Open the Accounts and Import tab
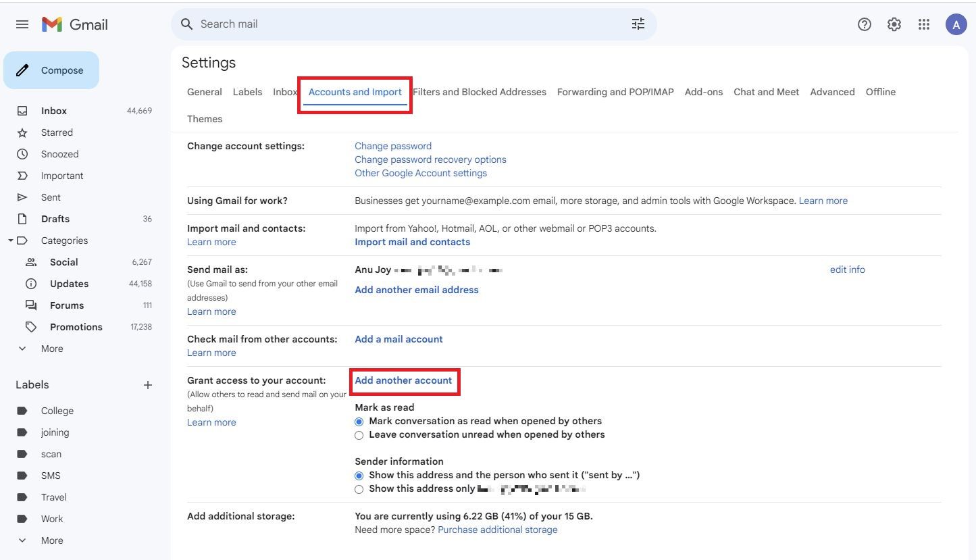 pos(355,92)
